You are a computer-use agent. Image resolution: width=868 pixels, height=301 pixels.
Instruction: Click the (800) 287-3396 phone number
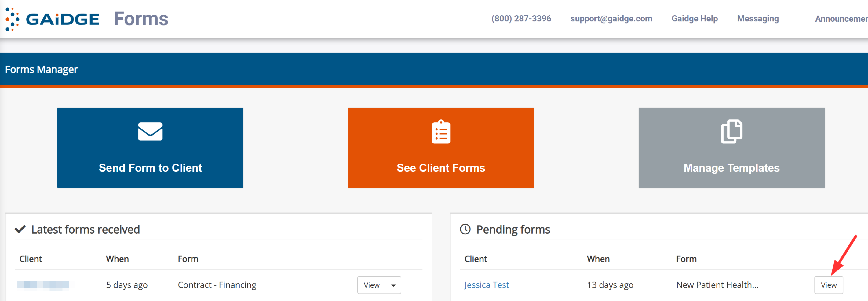521,19
